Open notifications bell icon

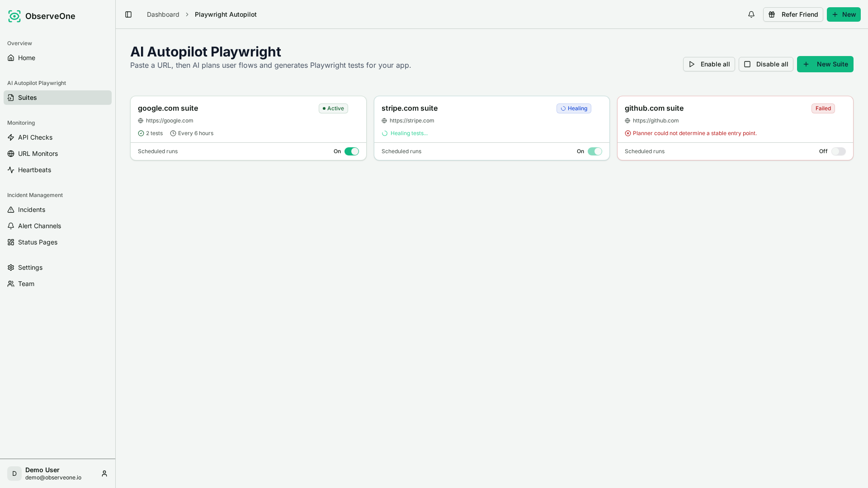coord(751,14)
